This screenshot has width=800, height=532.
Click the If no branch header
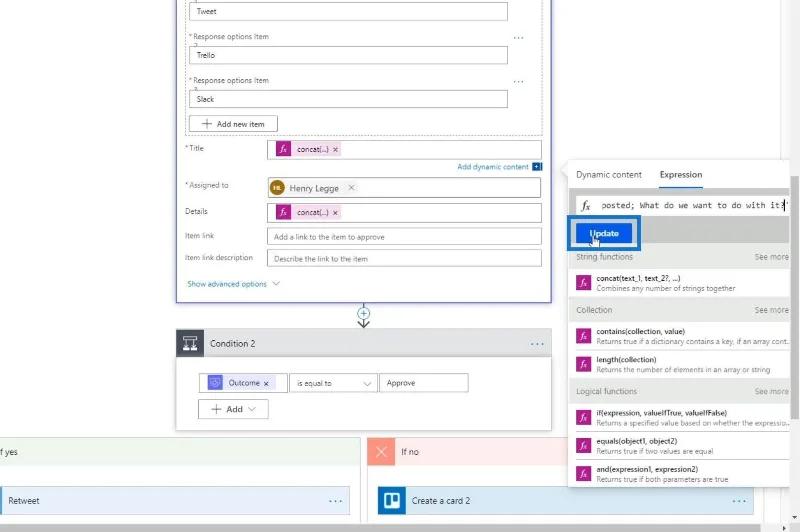pos(468,451)
